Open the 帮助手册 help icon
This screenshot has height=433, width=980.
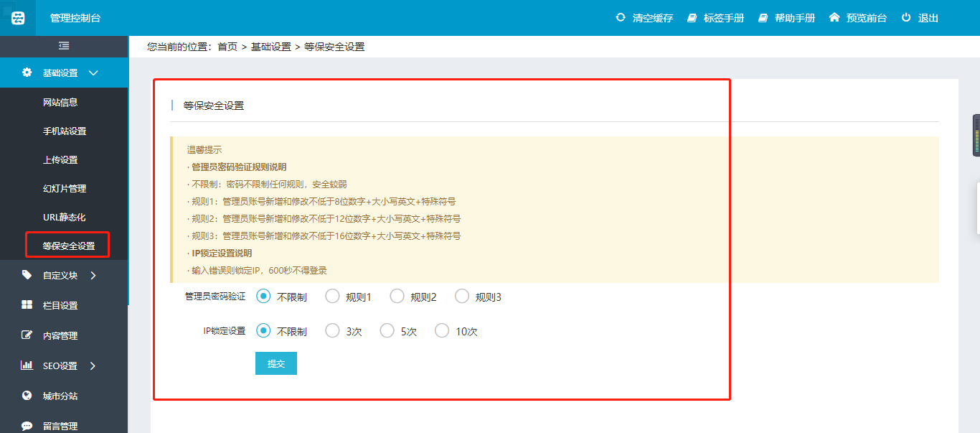762,18
